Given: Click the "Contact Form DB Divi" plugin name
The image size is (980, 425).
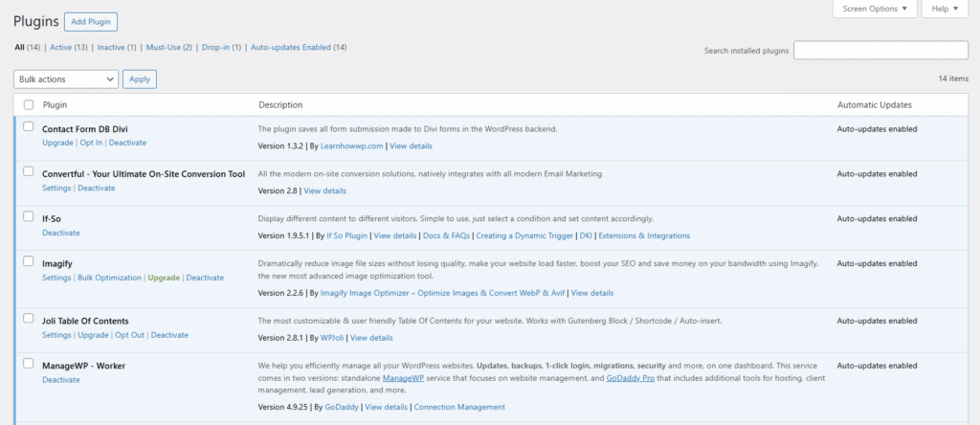Looking at the screenshot, I should (x=85, y=129).
